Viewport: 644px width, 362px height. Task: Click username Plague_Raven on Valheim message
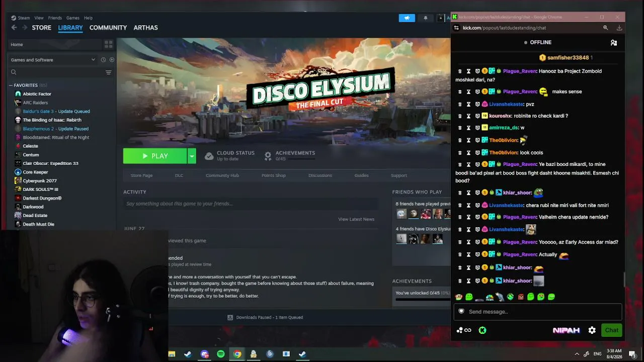(x=520, y=217)
